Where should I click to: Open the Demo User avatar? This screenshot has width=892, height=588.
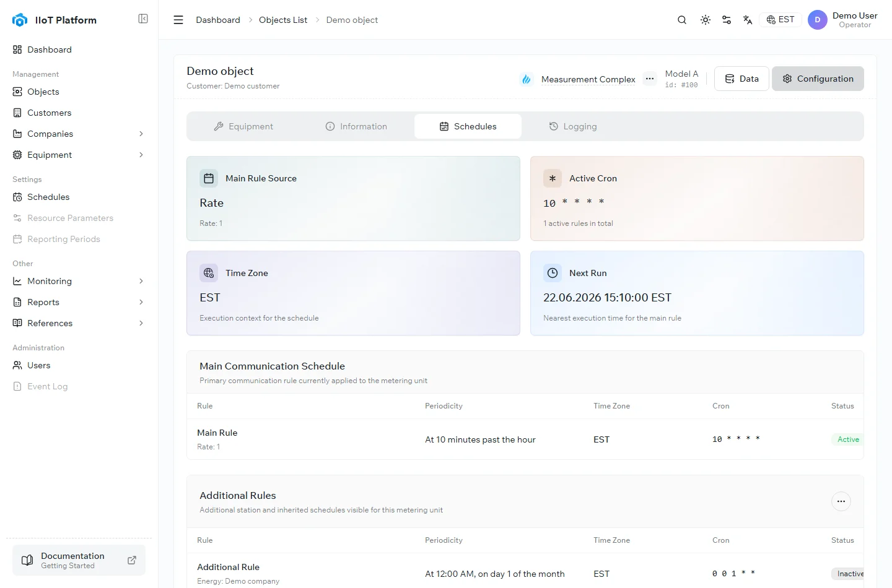tap(818, 20)
